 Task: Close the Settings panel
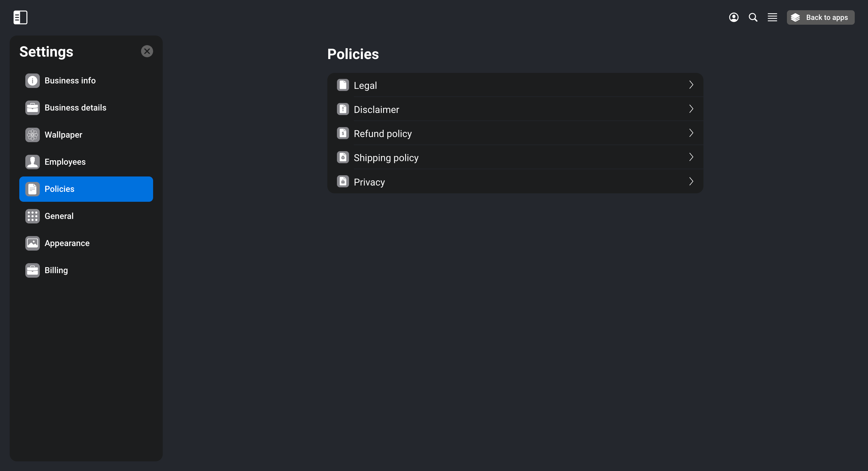coord(147,51)
